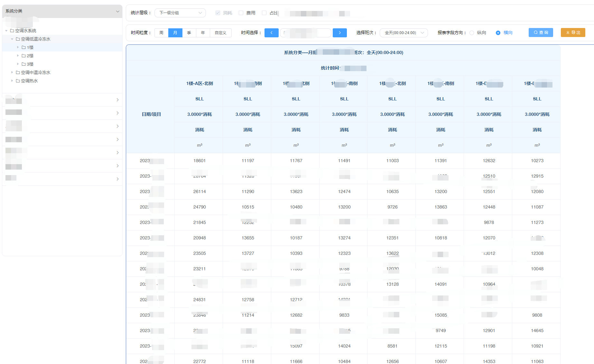
Task: Click the 查询 search button
Action: [541, 33]
